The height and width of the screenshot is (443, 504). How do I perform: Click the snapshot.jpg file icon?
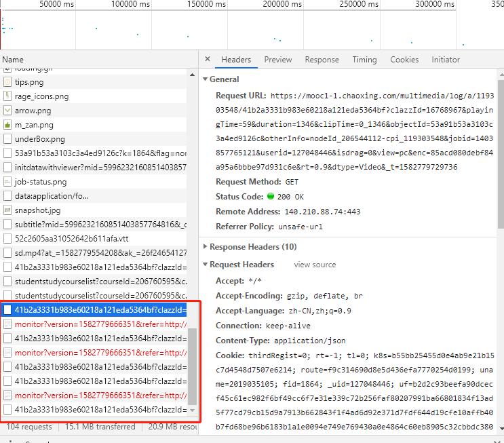point(8,210)
